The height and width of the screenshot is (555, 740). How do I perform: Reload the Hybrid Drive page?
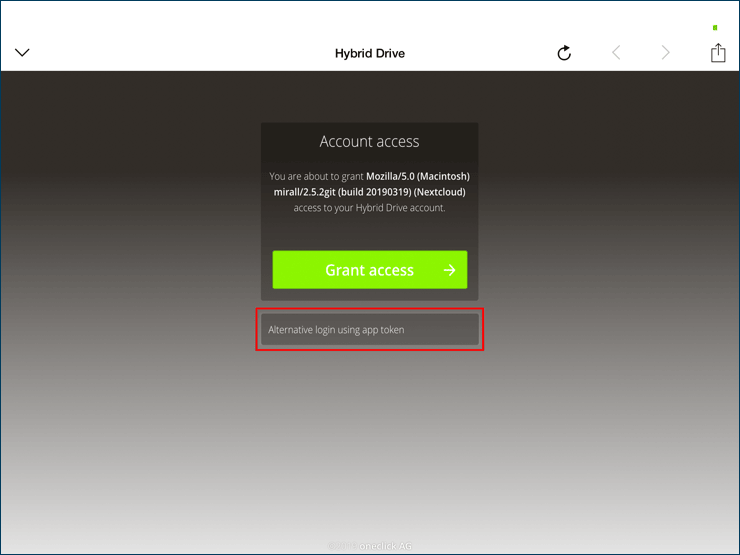pyautogui.click(x=564, y=53)
